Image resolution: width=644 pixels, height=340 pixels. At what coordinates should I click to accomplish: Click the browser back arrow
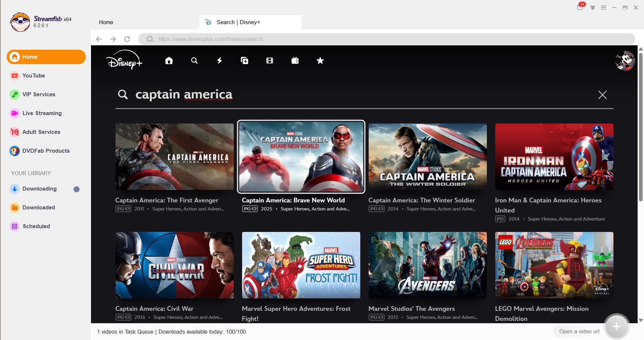pos(99,39)
